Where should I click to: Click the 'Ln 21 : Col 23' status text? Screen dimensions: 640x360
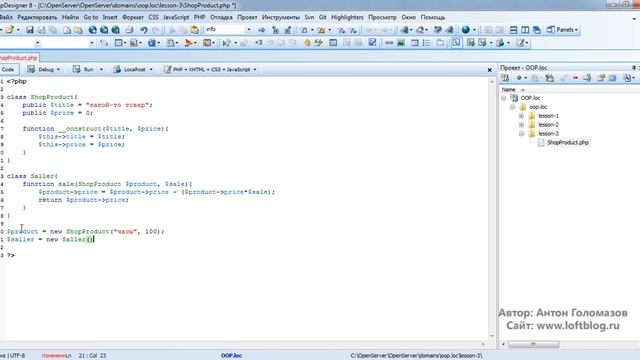pos(87,356)
